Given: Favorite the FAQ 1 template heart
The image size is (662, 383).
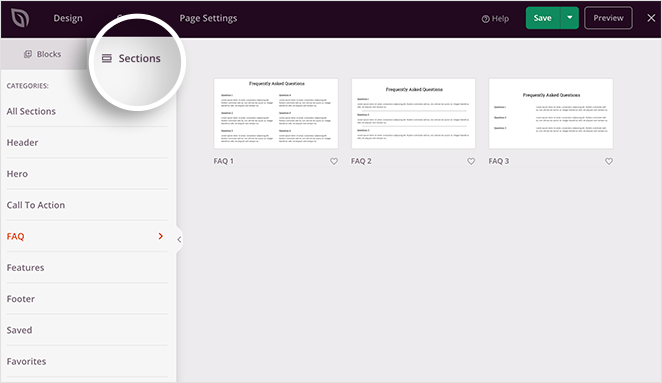Looking at the screenshot, I should pyautogui.click(x=334, y=161).
